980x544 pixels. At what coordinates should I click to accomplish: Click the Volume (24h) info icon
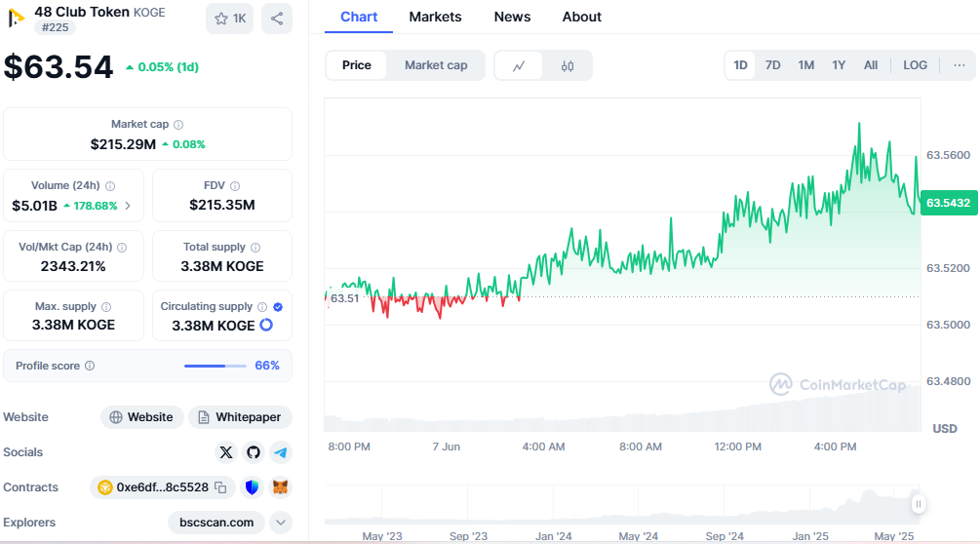[110, 186]
